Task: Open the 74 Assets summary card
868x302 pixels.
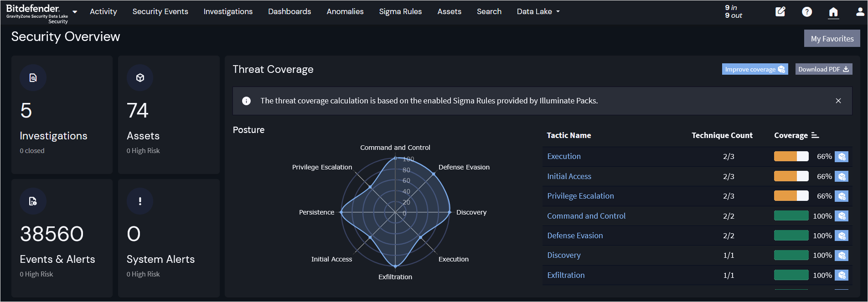Action: pyautogui.click(x=169, y=115)
